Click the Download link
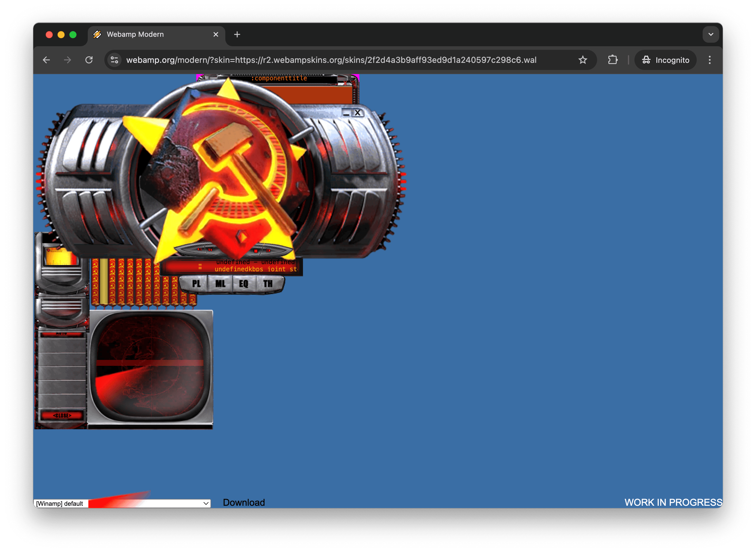This screenshot has width=756, height=552. (x=244, y=502)
